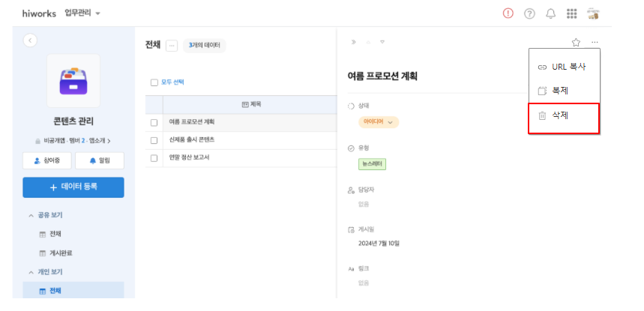
Task: Collapse sidebar with back arrow icon
Action: pyautogui.click(x=30, y=40)
